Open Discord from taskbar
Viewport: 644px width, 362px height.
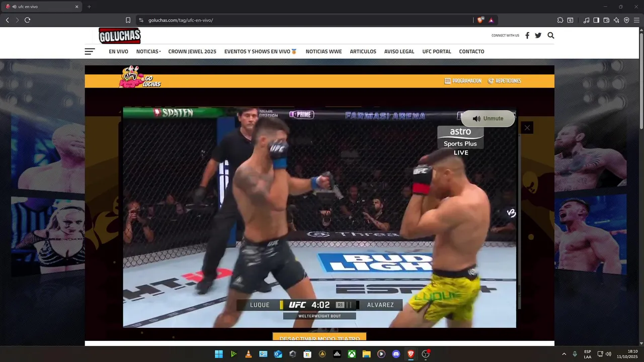point(396,354)
